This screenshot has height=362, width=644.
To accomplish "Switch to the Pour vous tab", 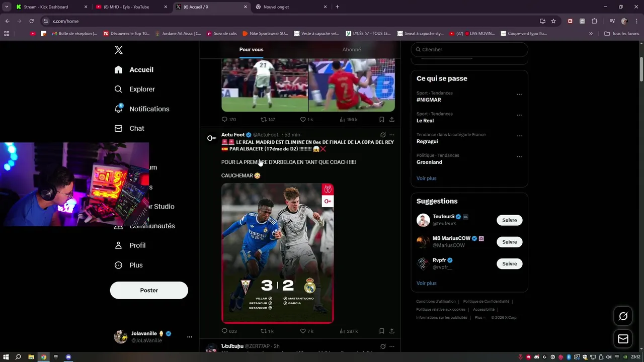I will [251, 49].
